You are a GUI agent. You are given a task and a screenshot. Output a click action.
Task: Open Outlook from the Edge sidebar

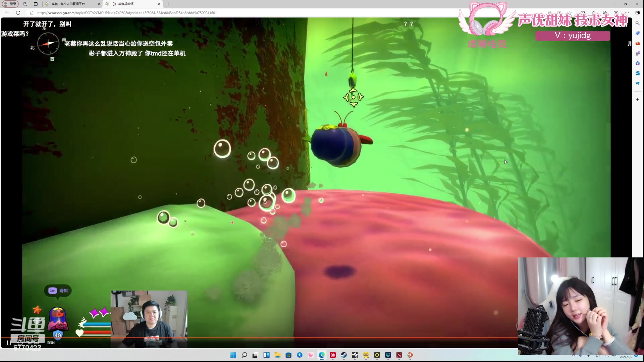coord(637,73)
